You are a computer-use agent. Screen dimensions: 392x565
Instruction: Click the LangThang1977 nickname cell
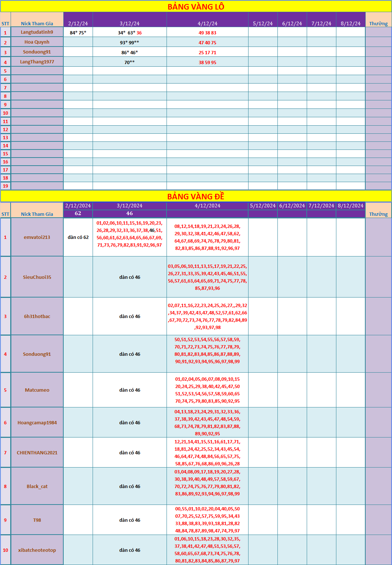37,62
